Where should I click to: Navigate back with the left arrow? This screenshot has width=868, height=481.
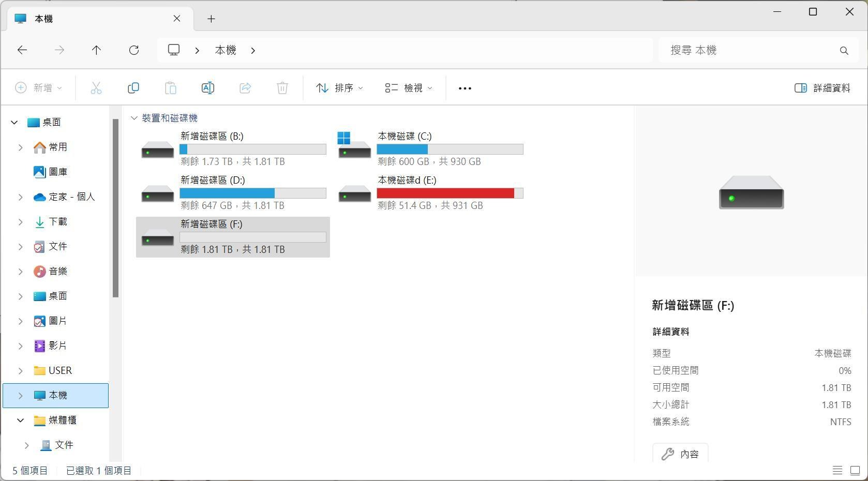click(22, 50)
